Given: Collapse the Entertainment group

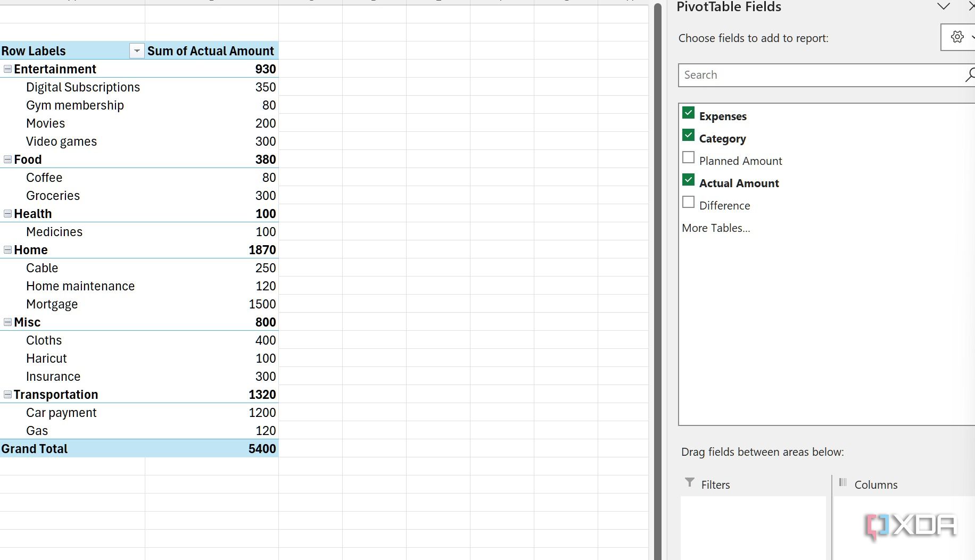Looking at the screenshot, I should point(7,69).
